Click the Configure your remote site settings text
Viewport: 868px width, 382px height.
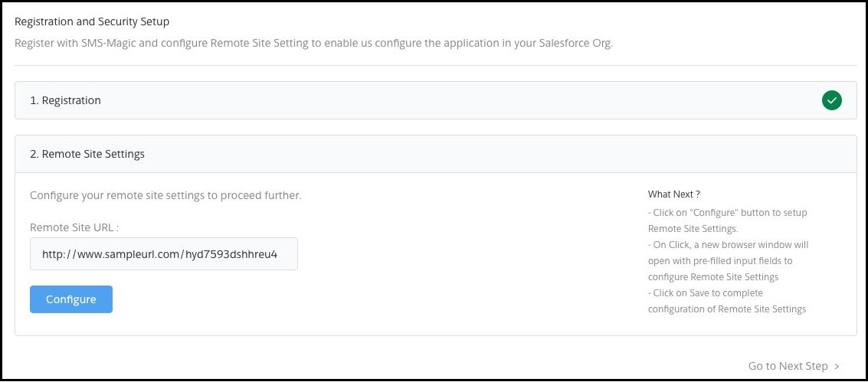click(165, 195)
